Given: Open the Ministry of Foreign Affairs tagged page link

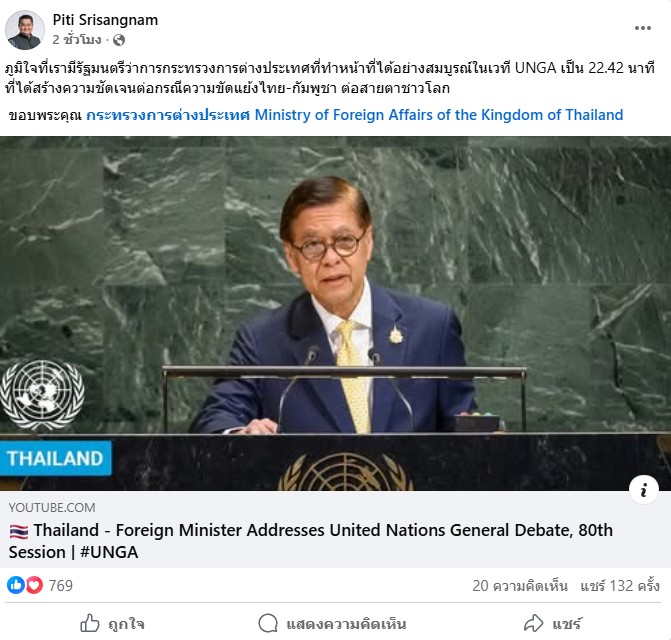Looking at the screenshot, I should pyautogui.click(x=354, y=115).
